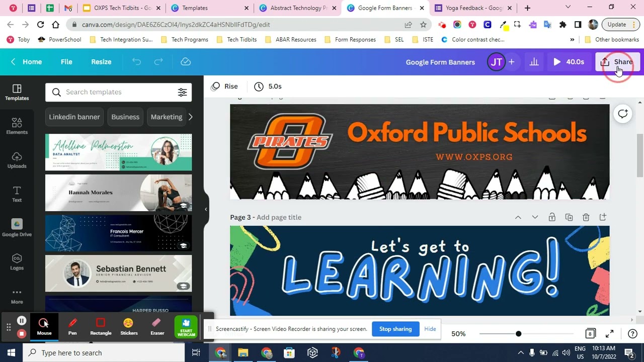The width and height of the screenshot is (644, 362).
Task: Enter fullscreen present mode icon
Action: 609,334
